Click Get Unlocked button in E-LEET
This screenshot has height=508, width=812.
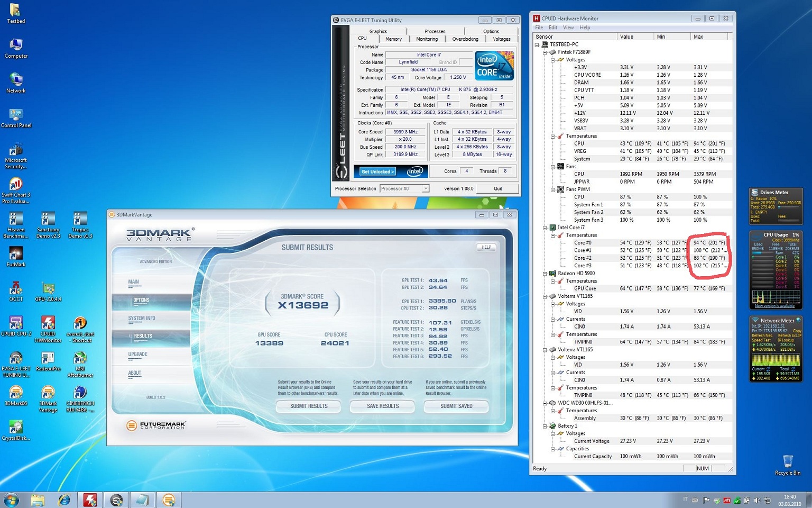(377, 171)
